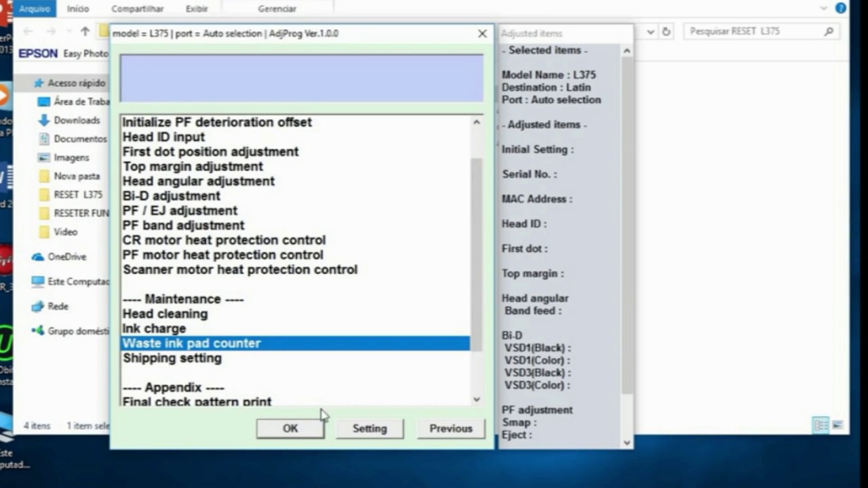Click the Previous button
Viewport: 868px width, 488px height.
[451, 428]
